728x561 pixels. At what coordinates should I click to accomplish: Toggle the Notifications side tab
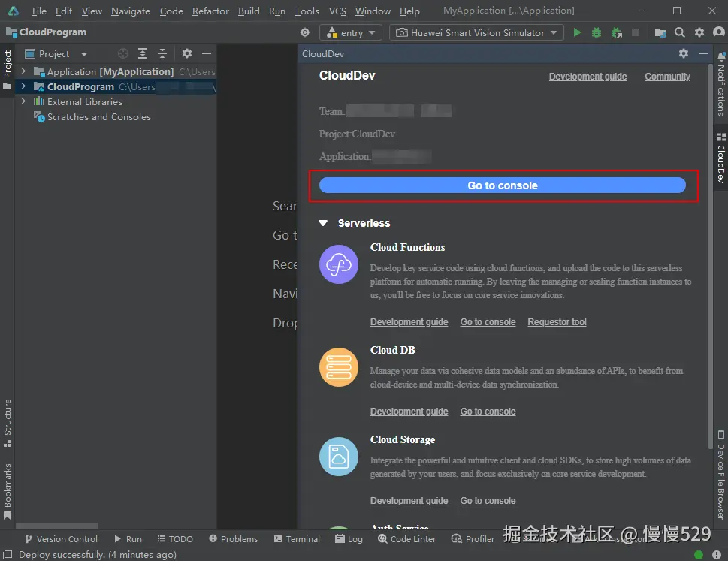(720, 84)
